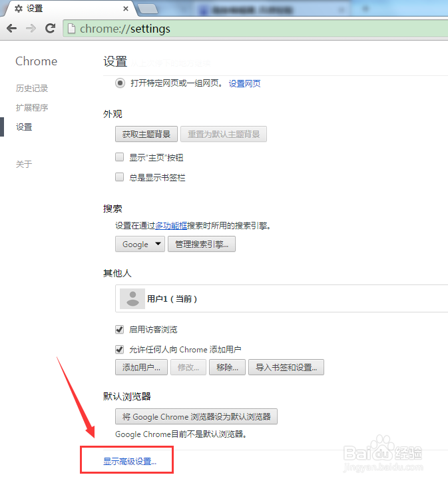Select the 打开特定网页或一组网页 radio button
The height and width of the screenshot is (483, 448).
pyautogui.click(x=120, y=83)
